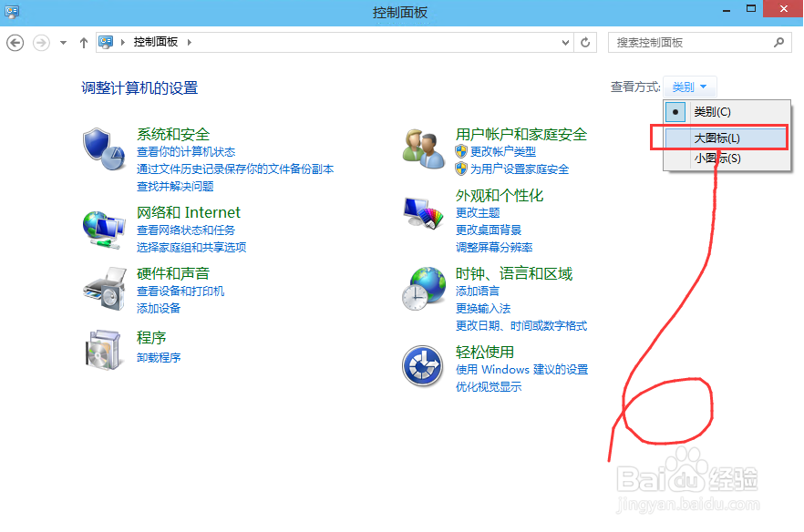Click the 程序 category icon
The width and height of the screenshot is (804, 532).
pyautogui.click(x=103, y=353)
